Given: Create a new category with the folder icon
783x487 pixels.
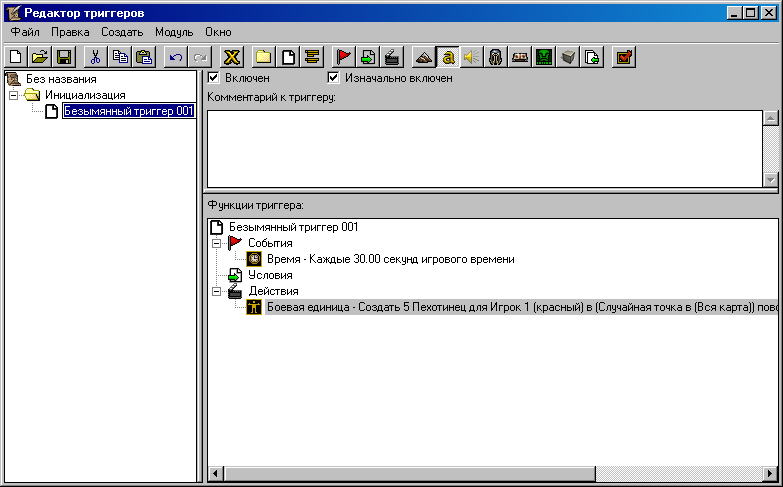Looking at the screenshot, I should pyautogui.click(x=264, y=58).
